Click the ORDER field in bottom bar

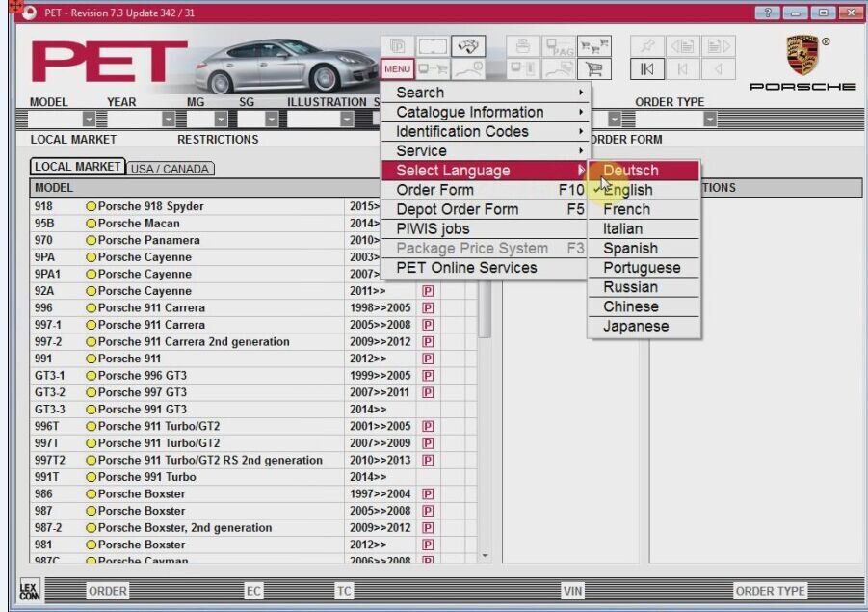point(107,591)
